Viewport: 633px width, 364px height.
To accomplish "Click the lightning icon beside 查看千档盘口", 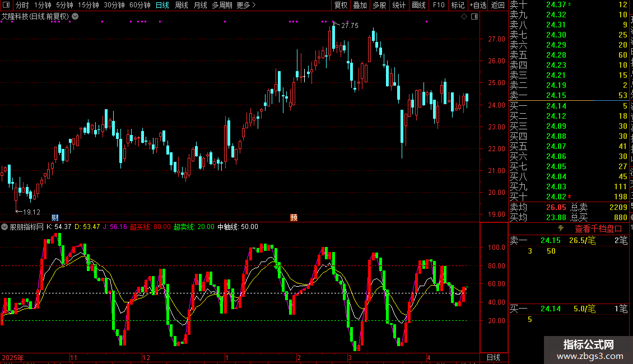I will (561, 229).
